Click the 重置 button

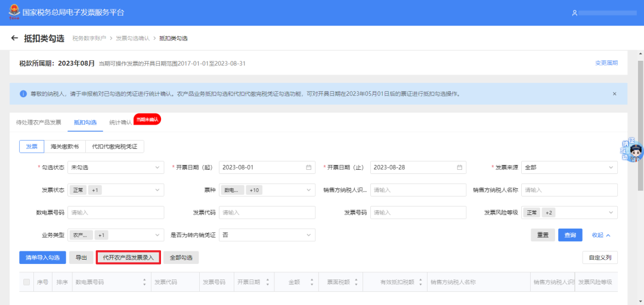[x=543, y=235]
